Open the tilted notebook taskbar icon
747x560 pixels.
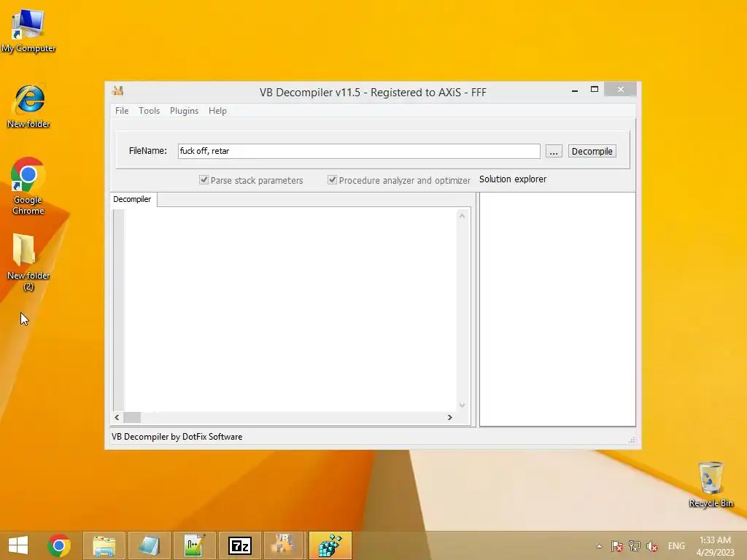pyautogui.click(x=149, y=545)
